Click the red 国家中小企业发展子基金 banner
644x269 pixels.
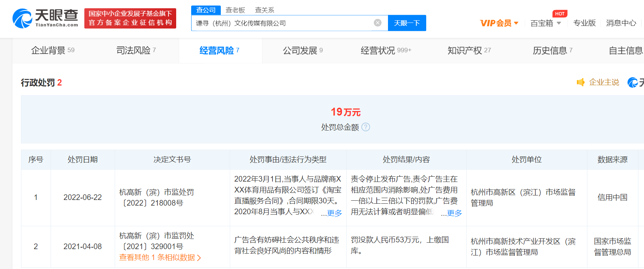tap(130, 18)
